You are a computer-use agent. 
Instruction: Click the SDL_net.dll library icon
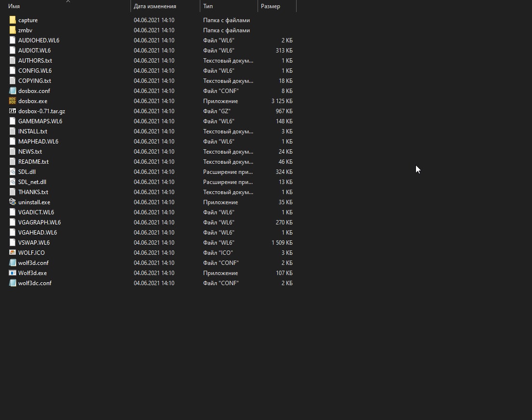pyautogui.click(x=13, y=182)
